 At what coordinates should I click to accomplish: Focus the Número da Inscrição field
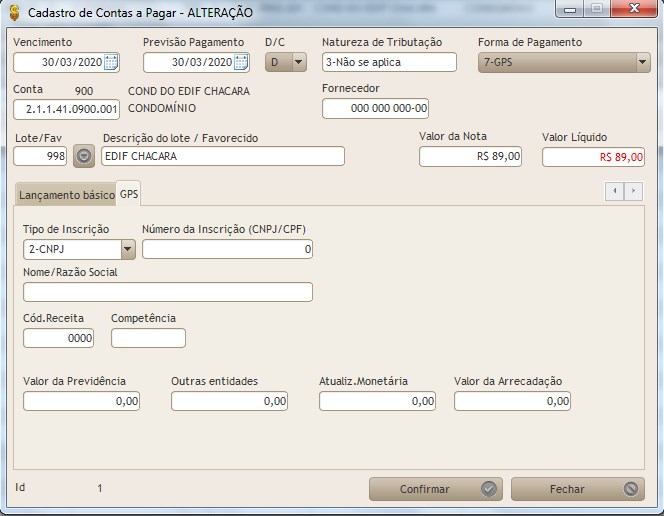pyautogui.click(x=227, y=249)
